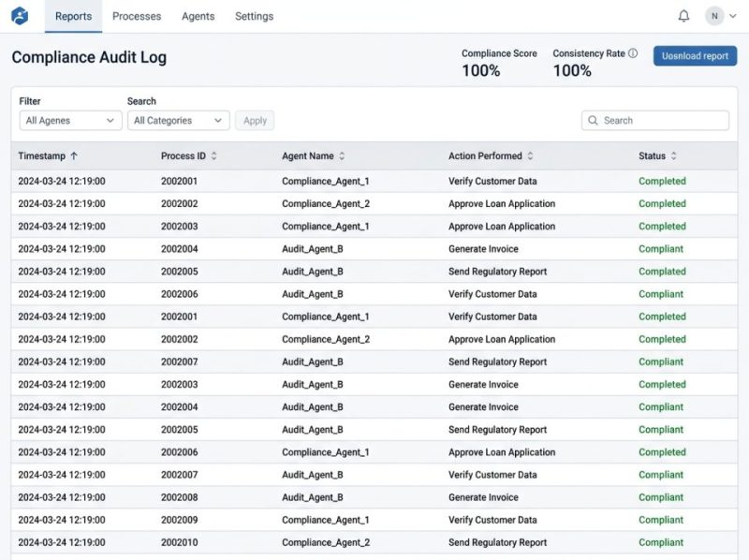Open the All Agenes filter dropdown

[71, 121]
